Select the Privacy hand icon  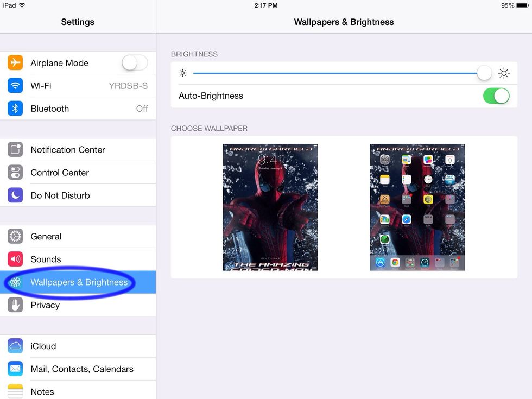(15, 305)
